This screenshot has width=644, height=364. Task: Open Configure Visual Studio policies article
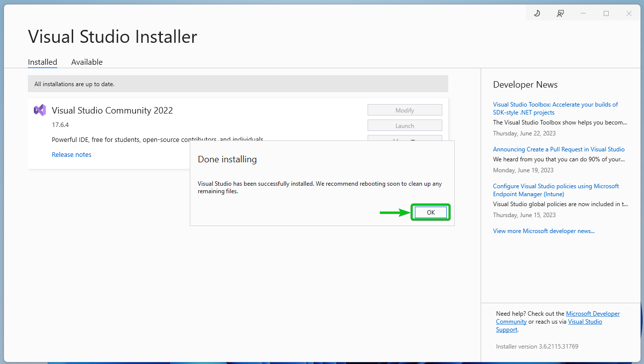(556, 190)
